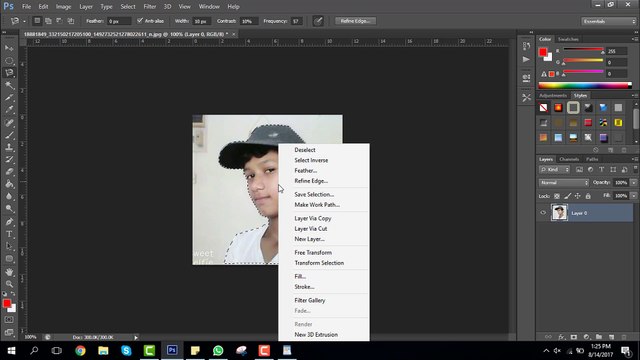
Task: Open the Fill slider dropdown arrow
Action: (x=633, y=196)
